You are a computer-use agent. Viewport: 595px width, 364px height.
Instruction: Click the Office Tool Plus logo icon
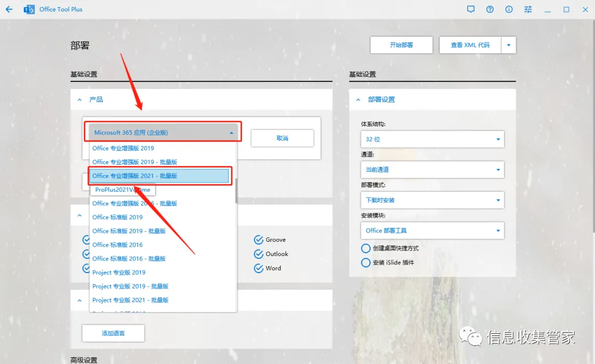[x=29, y=9]
